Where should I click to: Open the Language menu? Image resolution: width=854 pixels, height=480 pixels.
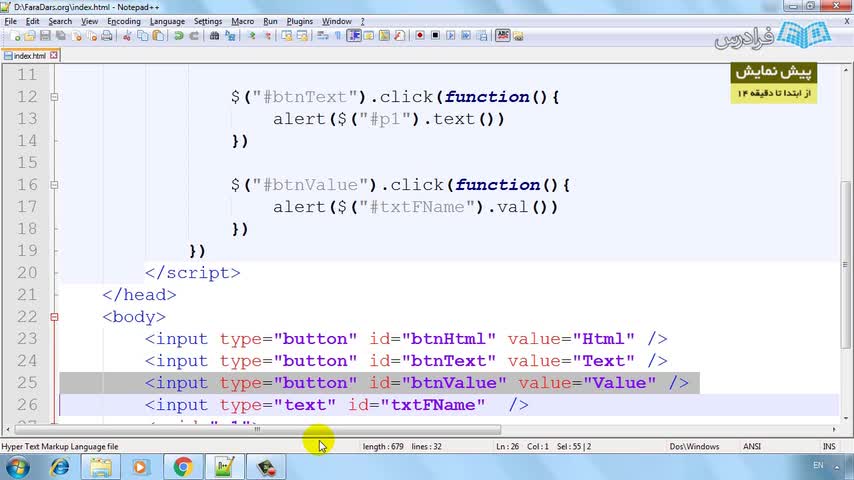tap(167, 21)
